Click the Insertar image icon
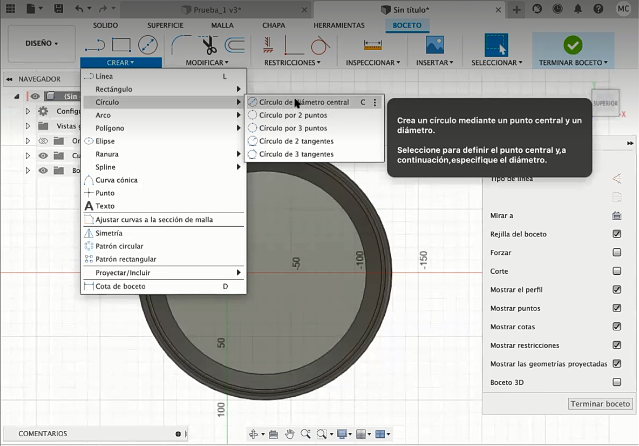The image size is (639, 446). point(434,44)
